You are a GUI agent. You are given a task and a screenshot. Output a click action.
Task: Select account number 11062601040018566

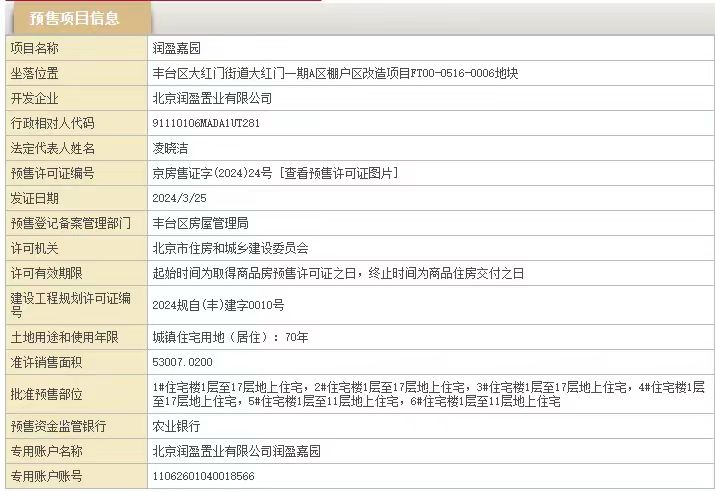point(203,476)
